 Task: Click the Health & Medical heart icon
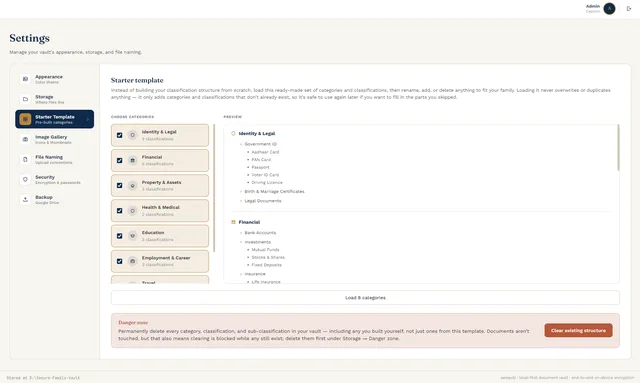(x=132, y=211)
